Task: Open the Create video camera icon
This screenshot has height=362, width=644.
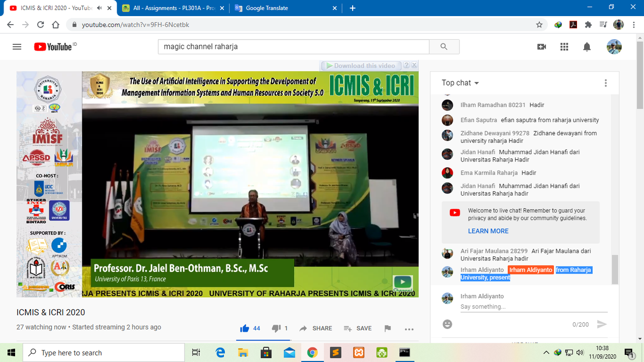Action: [x=542, y=47]
